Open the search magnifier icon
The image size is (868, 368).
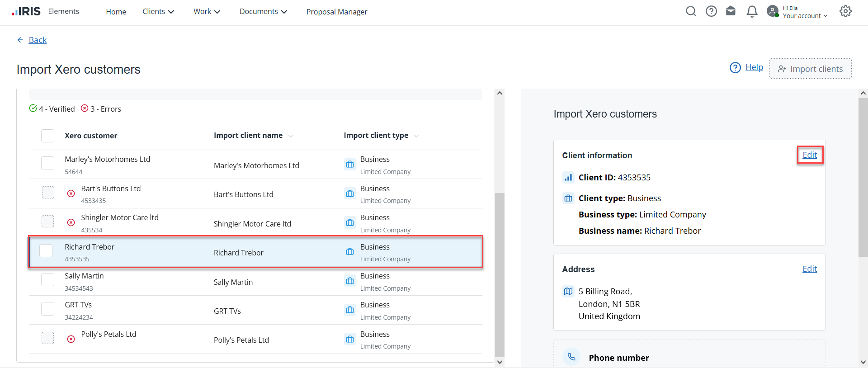(691, 11)
